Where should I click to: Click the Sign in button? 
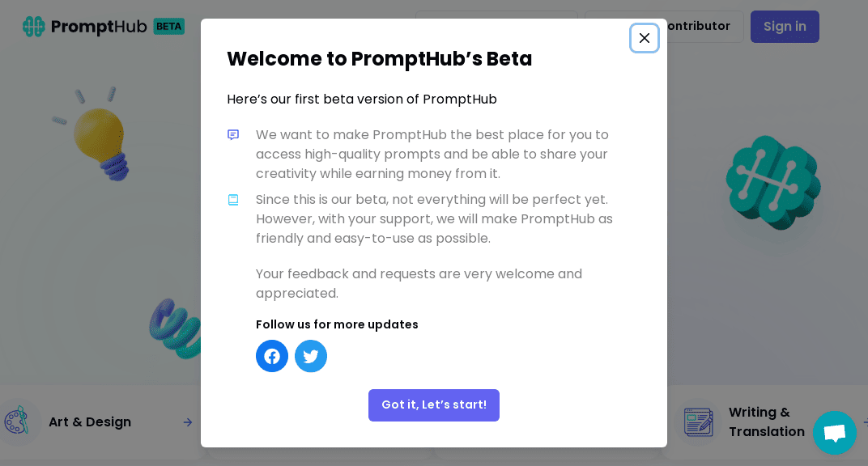tap(785, 26)
